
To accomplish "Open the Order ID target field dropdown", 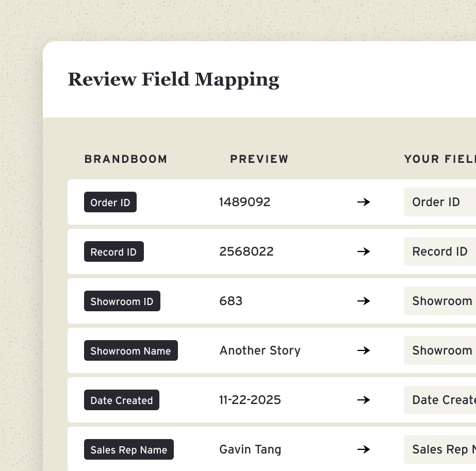I will [440, 202].
